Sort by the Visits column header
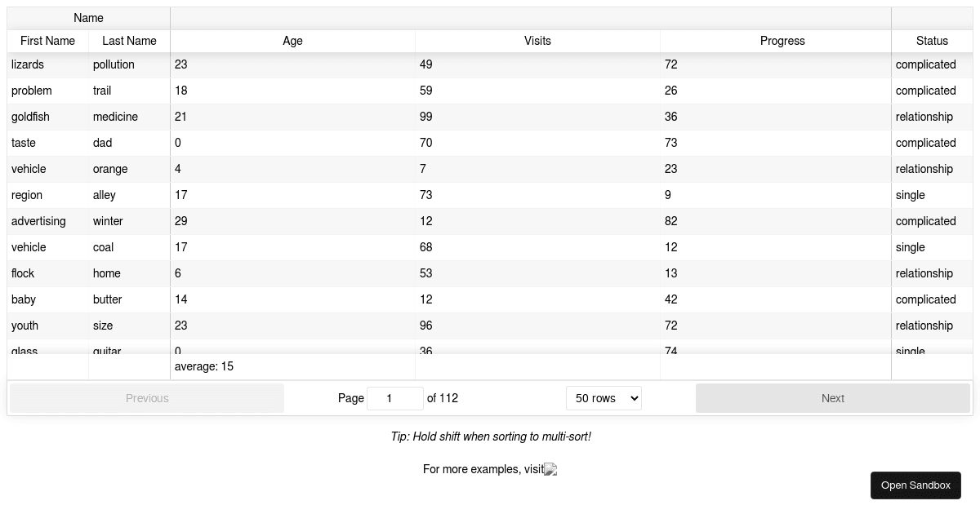The height and width of the screenshot is (514, 980). (537, 41)
